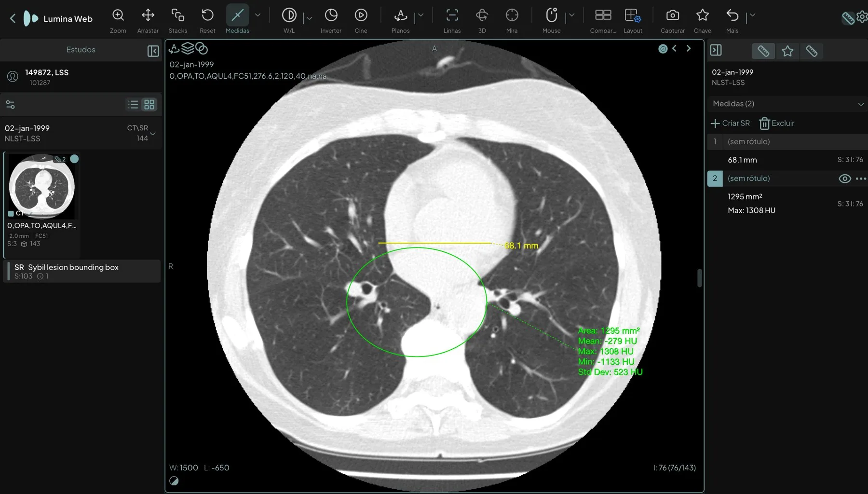The height and width of the screenshot is (494, 868).
Task: Choose the W/L window level tool
Action: 289,20
